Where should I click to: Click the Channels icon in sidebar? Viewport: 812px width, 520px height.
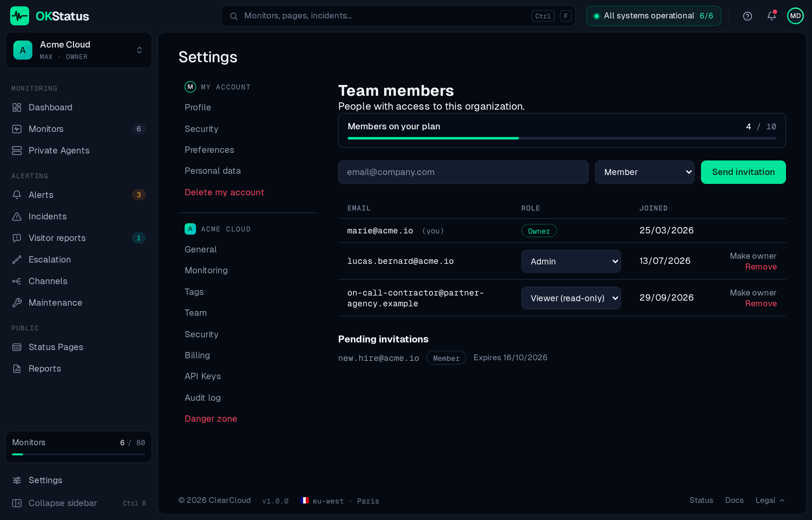pyautogui.click(x=17, y=281)
